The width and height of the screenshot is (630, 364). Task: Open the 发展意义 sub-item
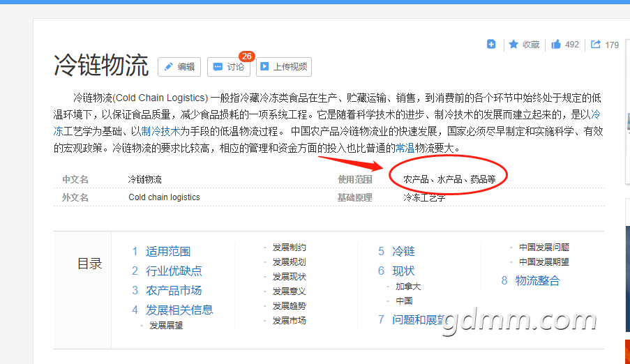point(290,291)
